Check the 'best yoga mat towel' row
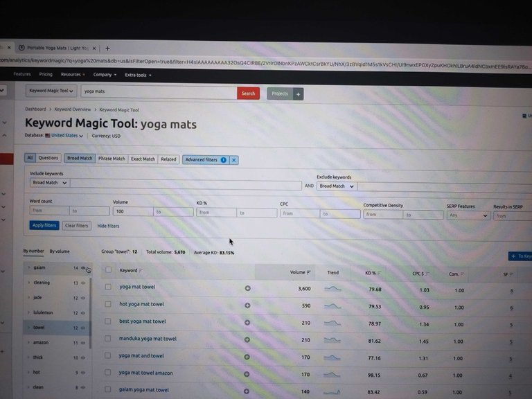 108,321
